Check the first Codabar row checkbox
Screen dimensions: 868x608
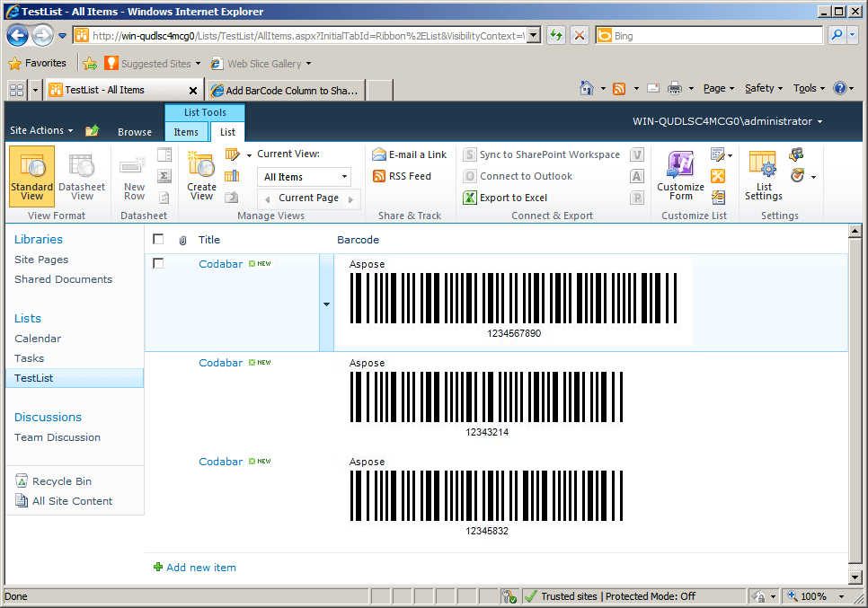point(158,263)
